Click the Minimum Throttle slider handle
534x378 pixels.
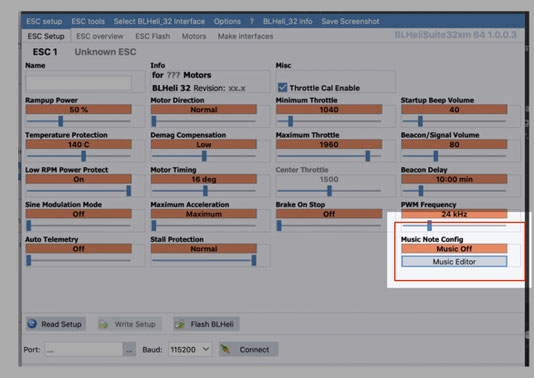pos(290,121)
